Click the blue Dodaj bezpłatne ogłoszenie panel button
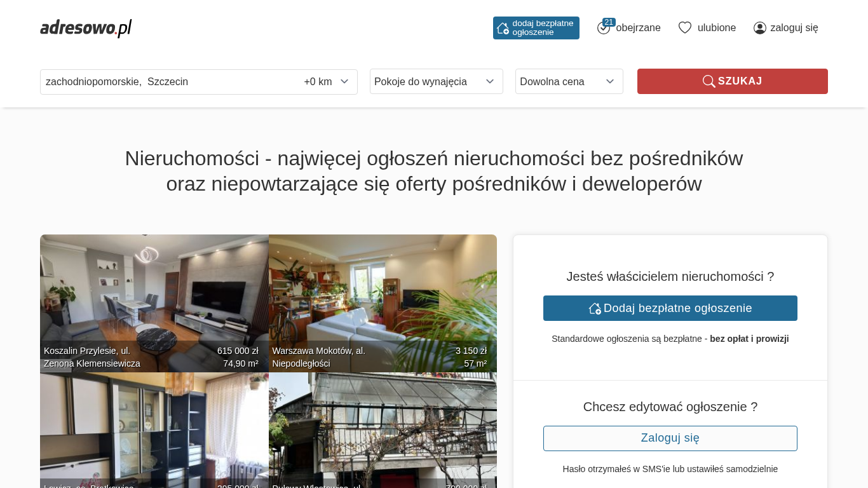868x488 pixels. pos(670,308)
